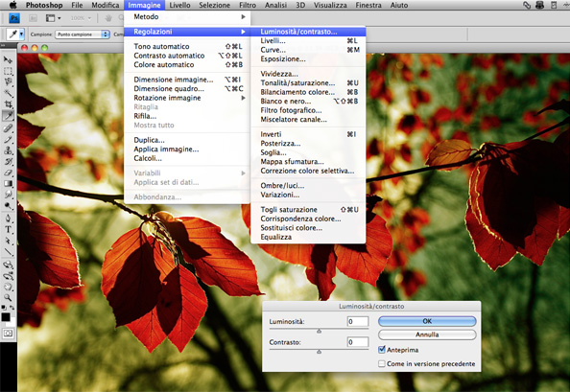This screenshot has height=392, width=570.
Task: Click OK in Luminosità/contrasto dialog
Action: 427,321
